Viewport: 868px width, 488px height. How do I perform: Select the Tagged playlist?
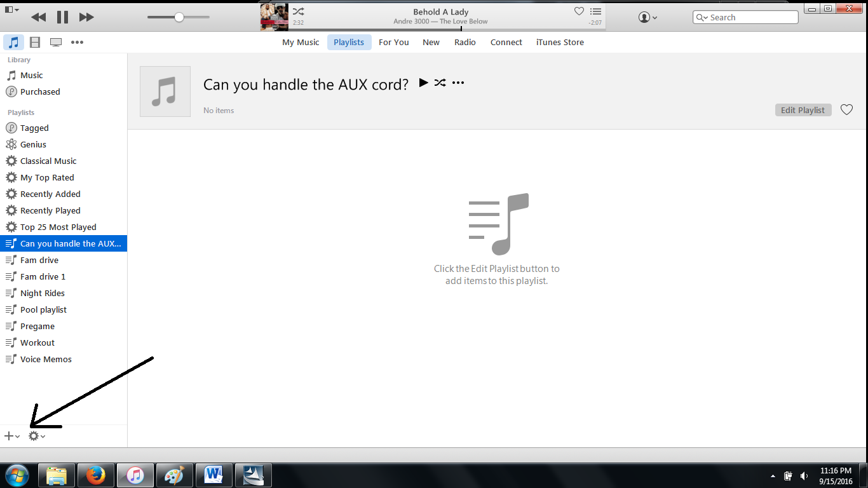pyautogui.click(x=64, y=128)
